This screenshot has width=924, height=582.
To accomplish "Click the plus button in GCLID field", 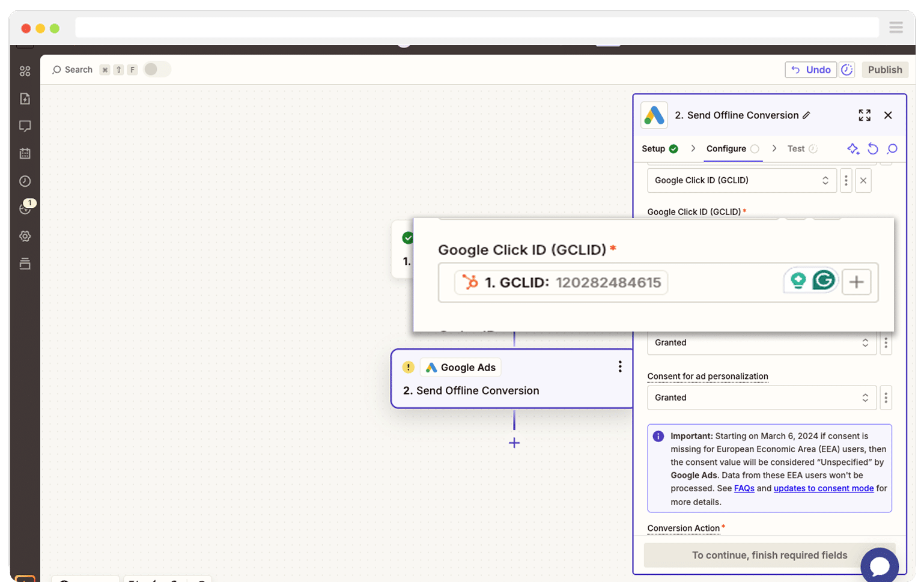I will click(x=856, y=282).
